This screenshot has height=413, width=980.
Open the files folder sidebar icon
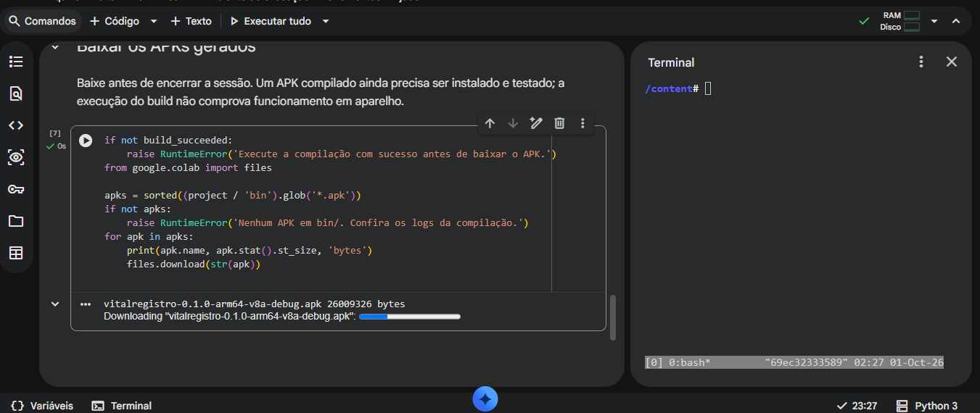[16, 221]
